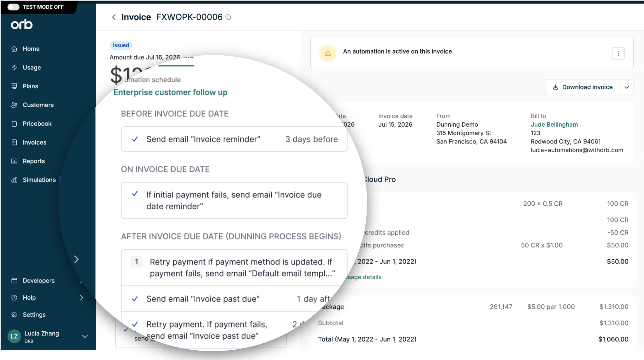This screenshot has width=644, height=360.
Task: Click the Plans icon in sidebar
Action: pyautogui.click(x=14, y=86)
